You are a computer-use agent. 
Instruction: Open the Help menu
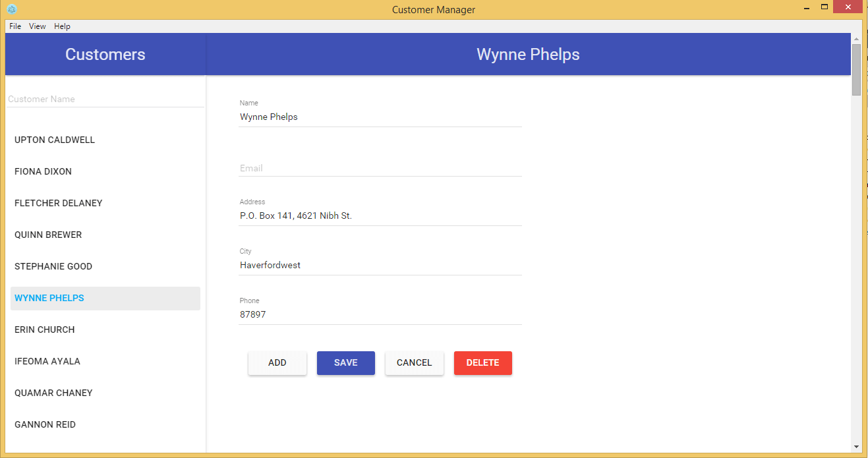tap(62, 26)
